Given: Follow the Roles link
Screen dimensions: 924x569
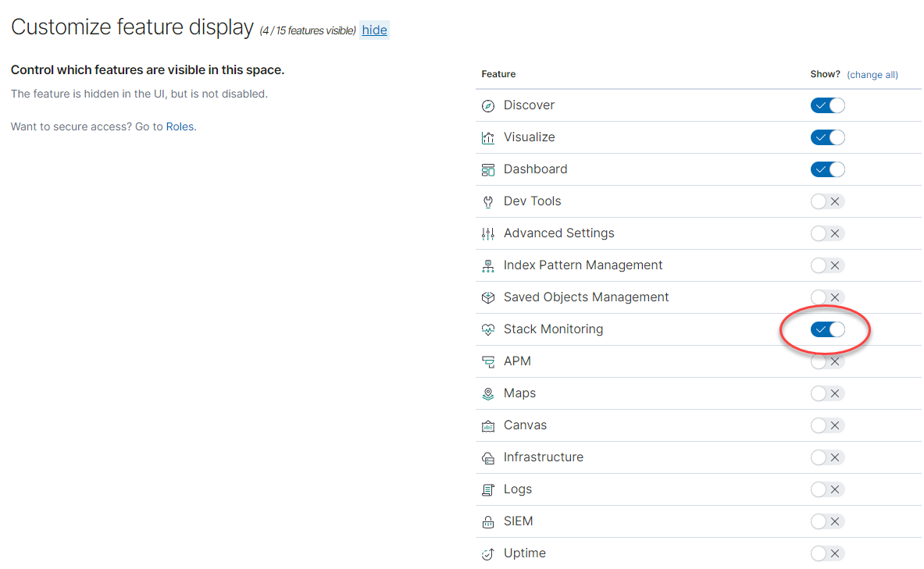Looking at the screenshot, I should tap(180, 126).
